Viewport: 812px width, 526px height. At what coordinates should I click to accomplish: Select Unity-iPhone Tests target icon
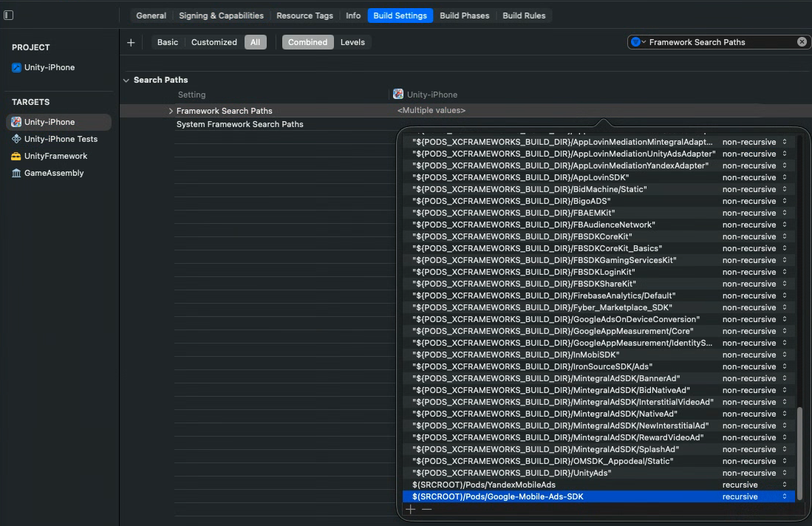tap(16, 139)
